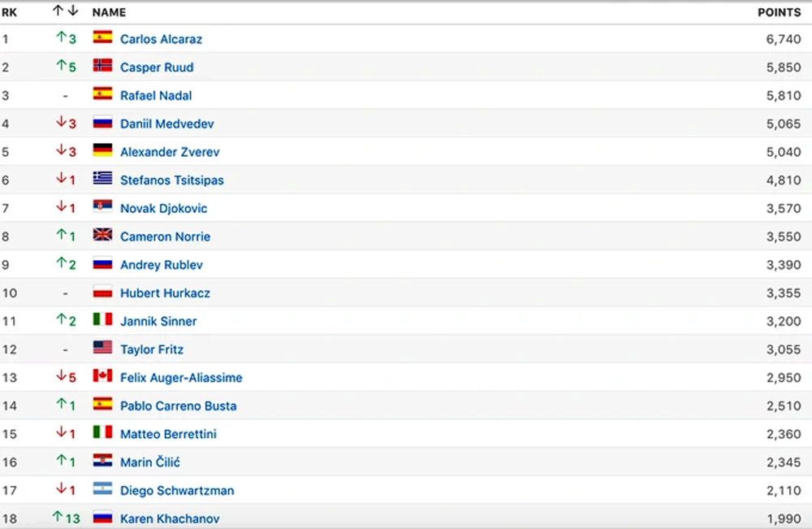The height and width of the screenshot is (529, 812).
Task: Click the Spanish flag beside Carlos Alcaraz
Action: click(102, 37)
